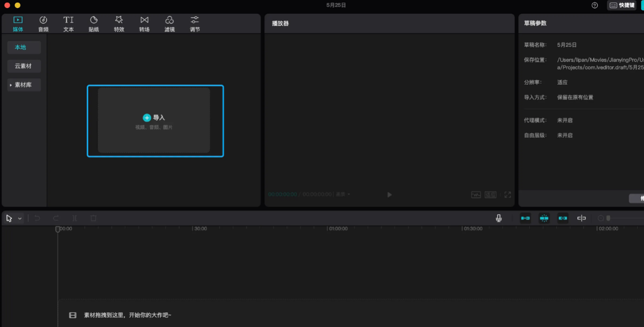Click the microphone voice-over record icon

[499, 218]
